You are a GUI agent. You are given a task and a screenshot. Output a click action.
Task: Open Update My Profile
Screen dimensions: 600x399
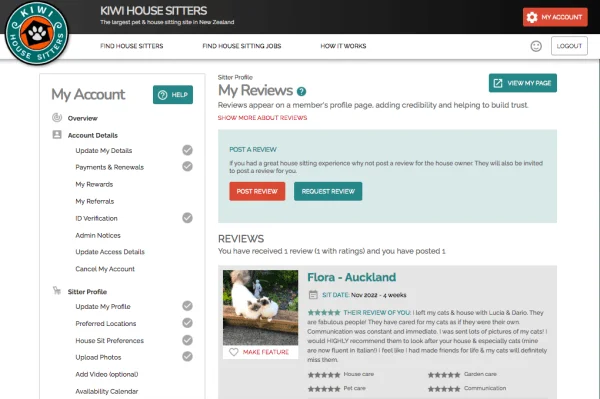pyautogui.click(x=103, y=306)
